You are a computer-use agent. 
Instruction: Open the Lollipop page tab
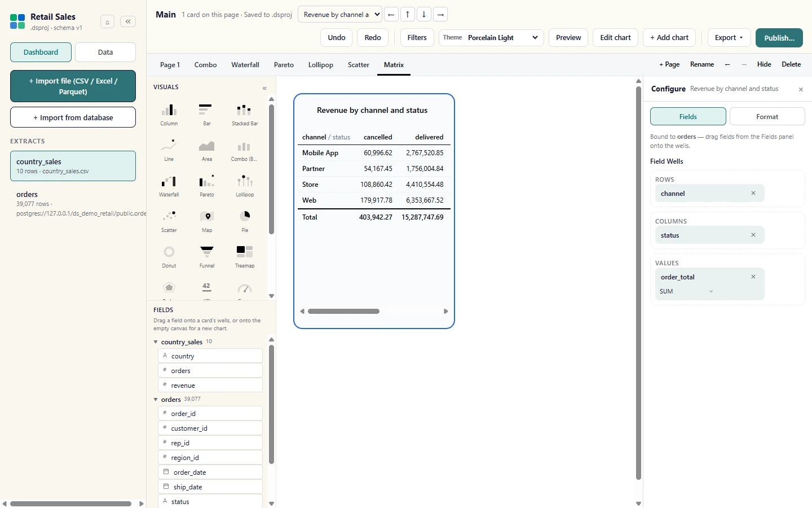(x=321, y=65)
